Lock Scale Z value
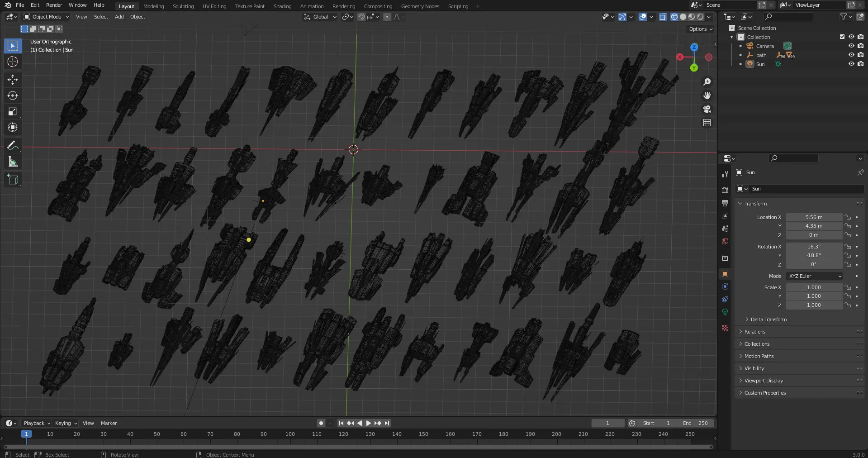Viewport: 868px width, 458px height. [x=848, y=305]
